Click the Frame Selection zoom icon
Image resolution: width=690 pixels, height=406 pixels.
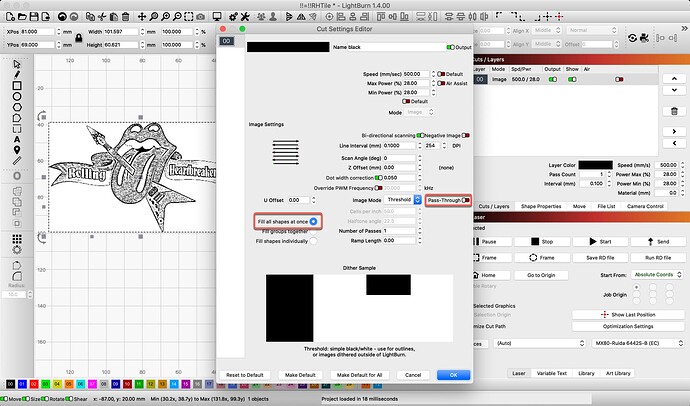pyautogui.click(x=189, y=17)
